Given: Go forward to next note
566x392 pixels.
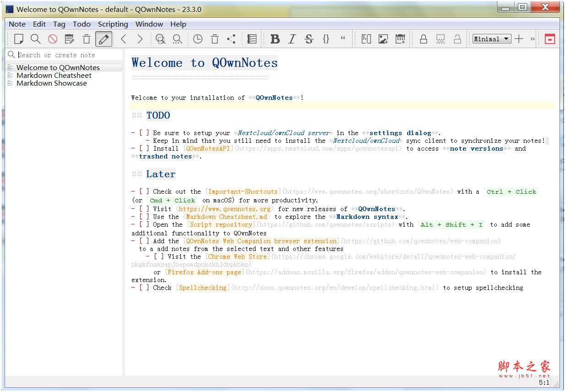Looking at the screenshot, I should click(x=140, y=39).
